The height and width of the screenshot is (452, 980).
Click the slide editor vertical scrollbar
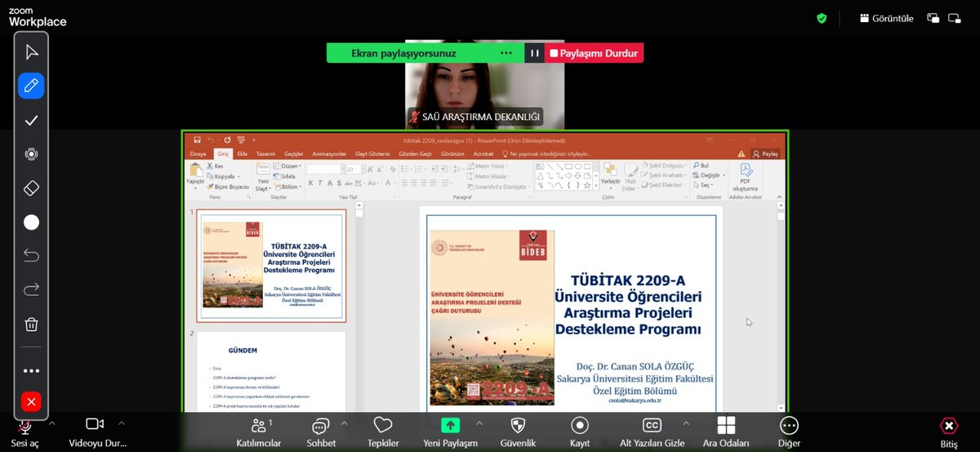point(781,306)
